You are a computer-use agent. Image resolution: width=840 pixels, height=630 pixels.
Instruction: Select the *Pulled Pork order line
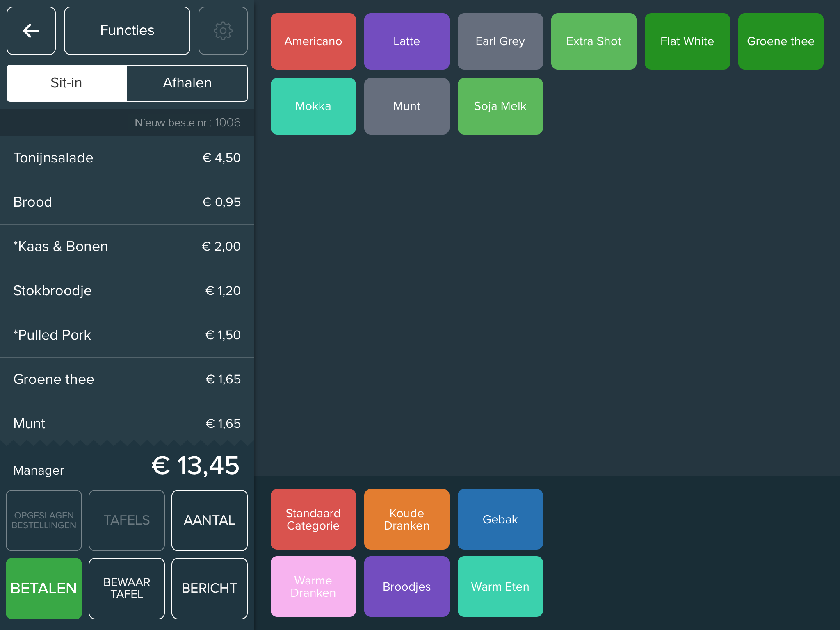(127, 335)
